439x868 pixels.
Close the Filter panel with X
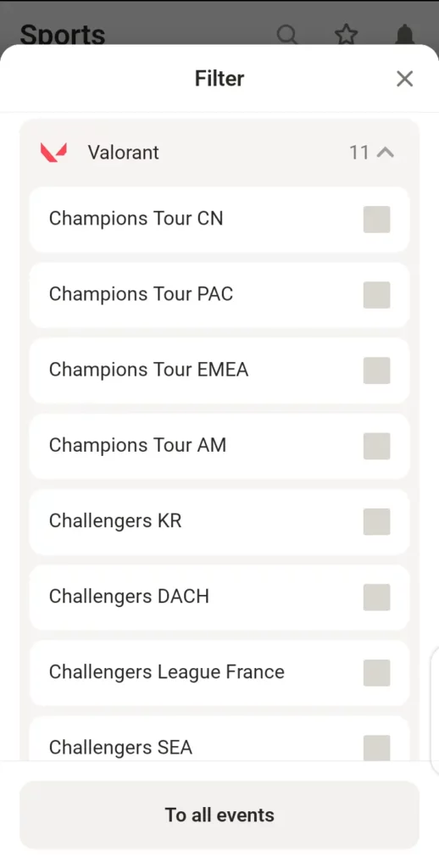tap(405, 79)
